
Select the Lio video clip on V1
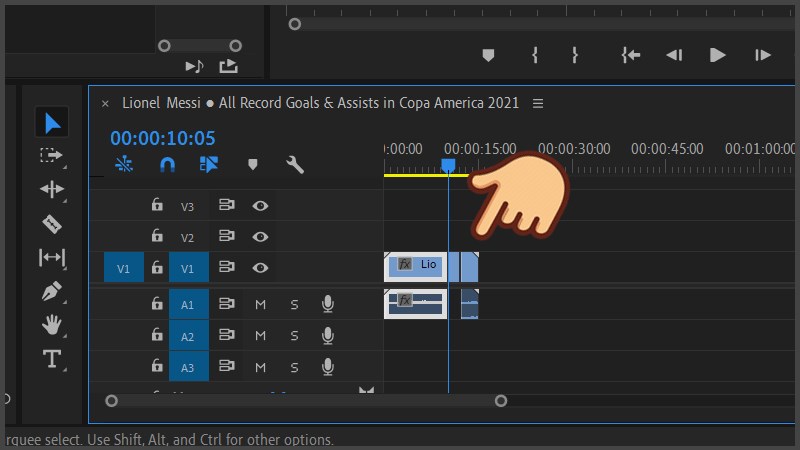pyautogui.click(x=415, y=267)
